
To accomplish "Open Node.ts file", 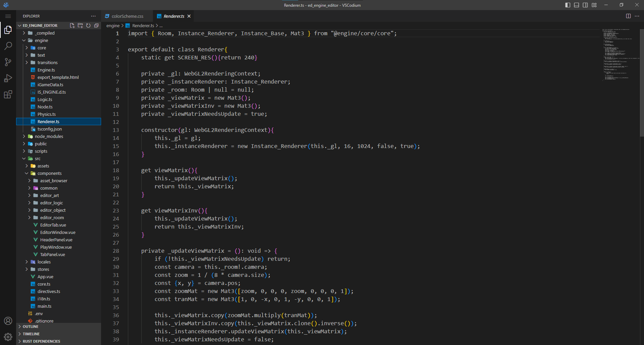I will (59, 107).
